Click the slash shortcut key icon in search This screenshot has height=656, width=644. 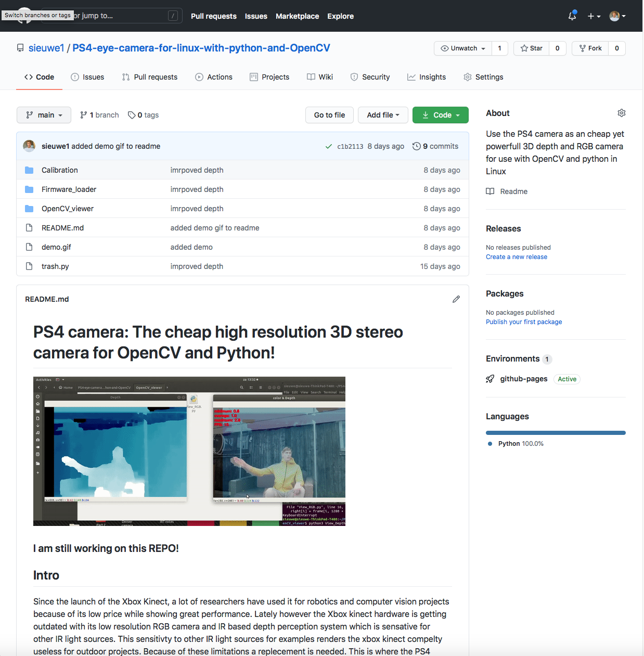coord(173,16)
